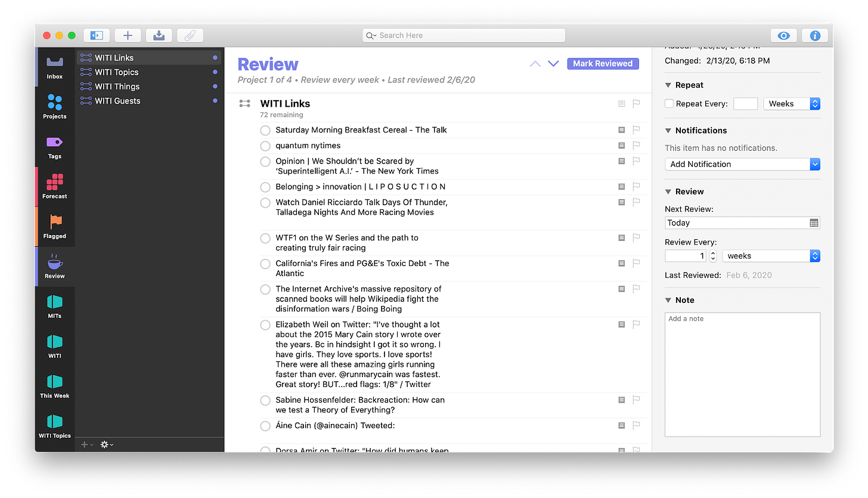The image size is (868, 498).
Task: Open the Add Notification dropdown
Action: click(742, 164)
